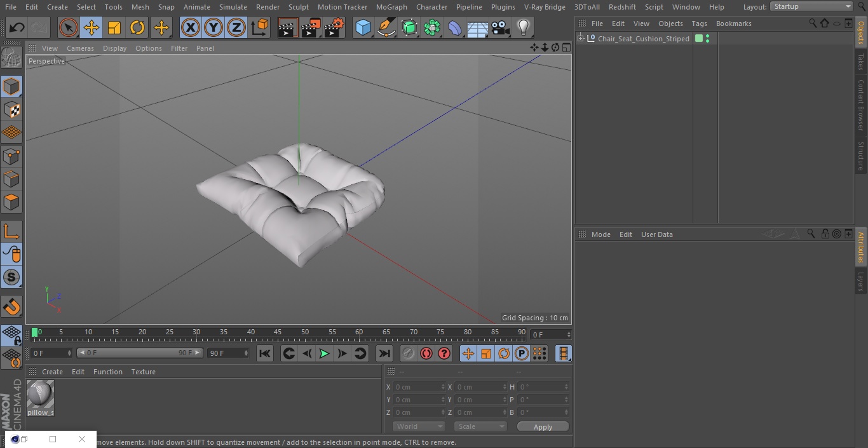Enable record active objects button
Screen dimensions: 868x448
tap(408, 353)
